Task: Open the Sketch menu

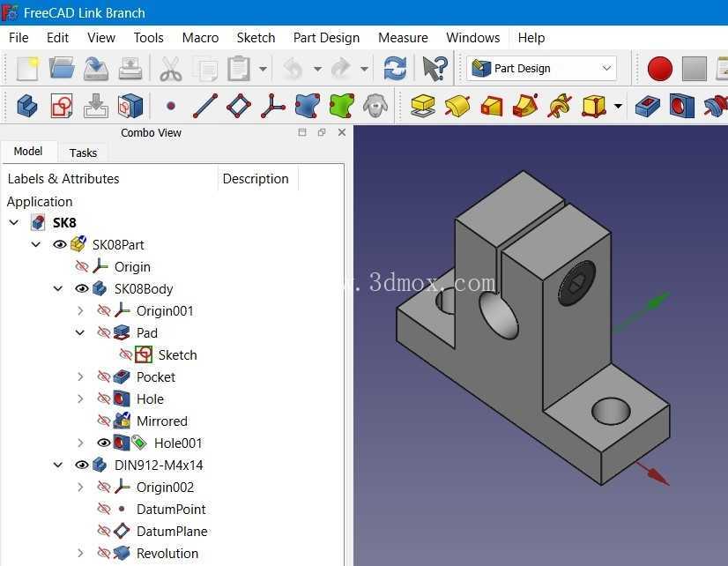Action: 256,38
